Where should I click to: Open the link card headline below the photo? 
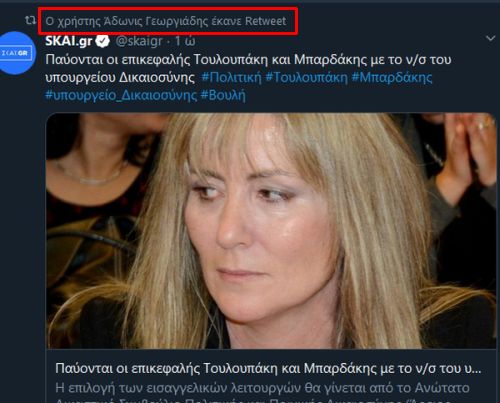(x=268, y=369)
